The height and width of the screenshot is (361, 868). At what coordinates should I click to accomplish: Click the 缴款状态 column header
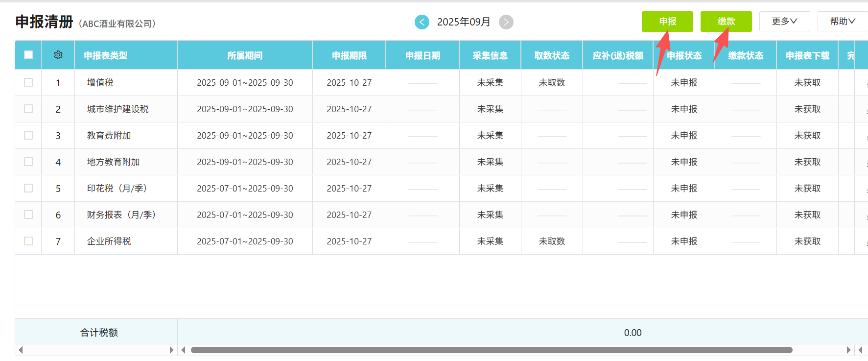tap(746, 55)
